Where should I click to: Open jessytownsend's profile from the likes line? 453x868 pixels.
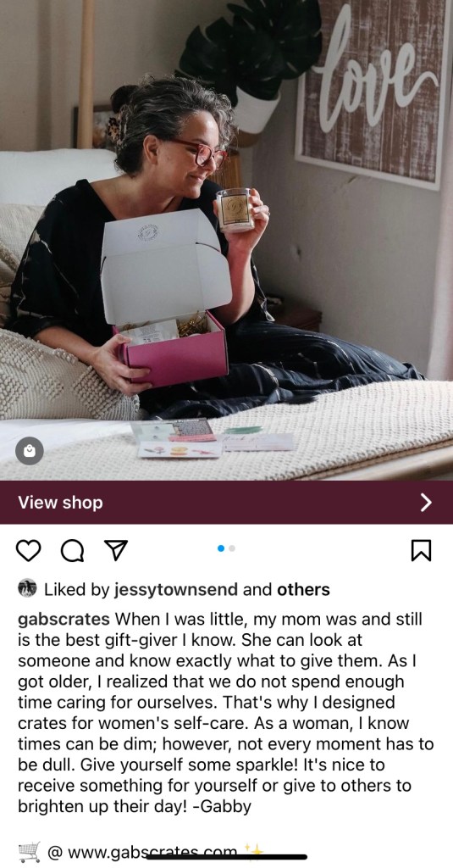[176, 590]
